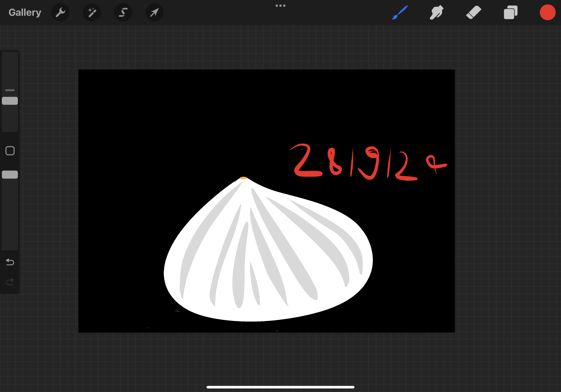Activate the Selection tool

point(123,12)
